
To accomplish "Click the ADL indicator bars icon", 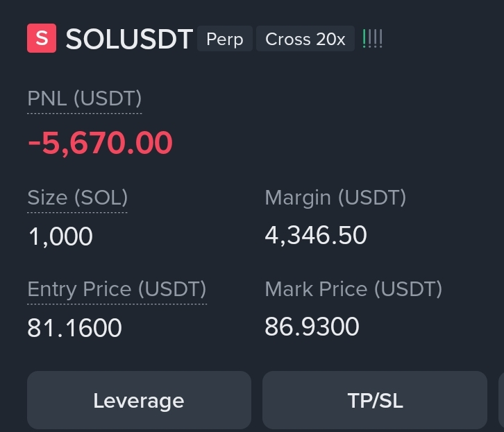I will click(372, 39).
